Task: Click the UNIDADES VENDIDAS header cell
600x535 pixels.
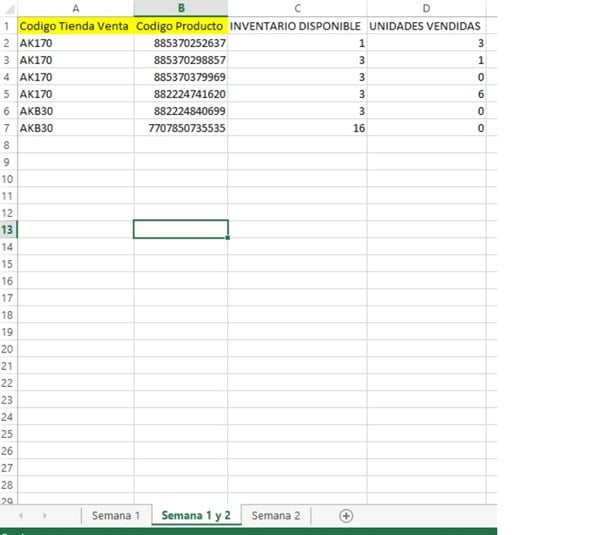Action: point(426,26)
